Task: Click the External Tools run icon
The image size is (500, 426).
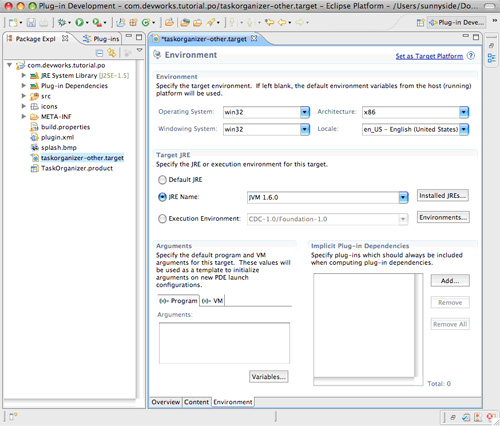Action: 97,22
